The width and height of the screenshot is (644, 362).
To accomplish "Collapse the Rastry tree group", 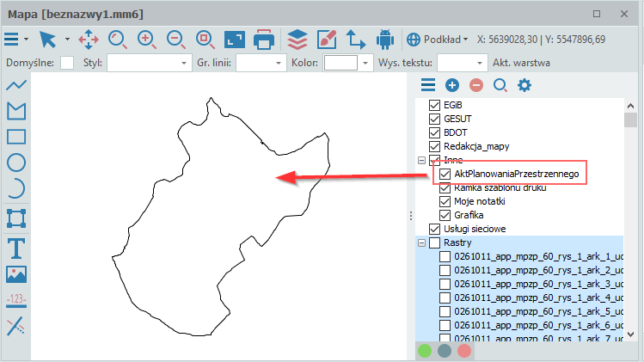I will [x=421, y=243].
